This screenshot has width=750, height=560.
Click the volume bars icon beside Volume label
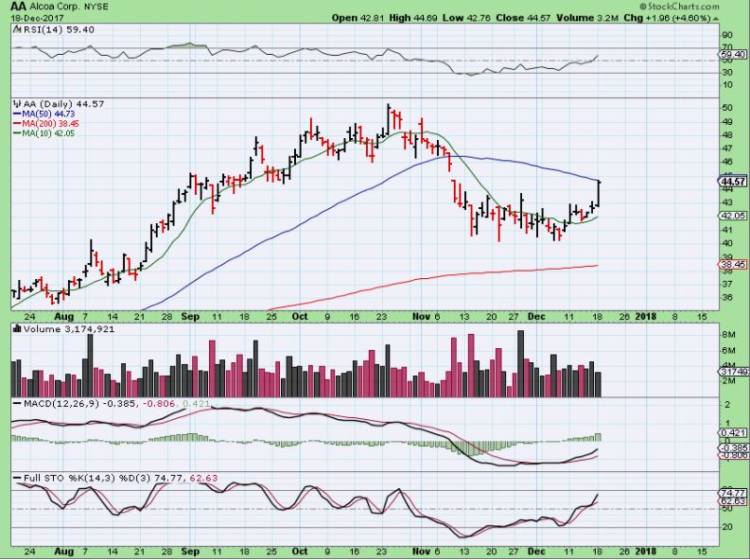coord(17,329)
